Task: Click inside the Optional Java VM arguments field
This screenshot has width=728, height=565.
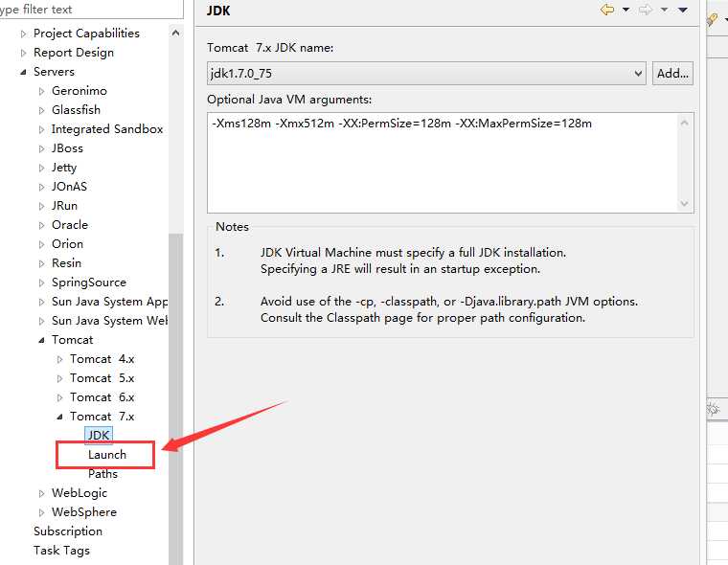Action: coord(450,163)
